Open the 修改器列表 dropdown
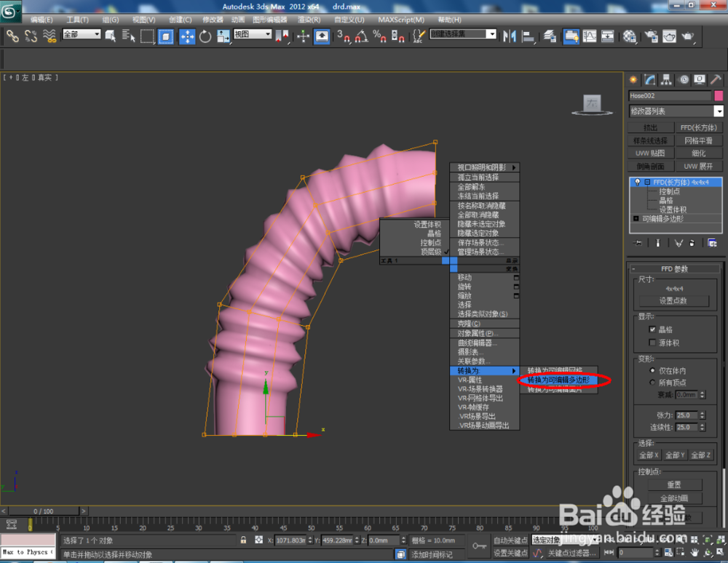 coord(719,111)
